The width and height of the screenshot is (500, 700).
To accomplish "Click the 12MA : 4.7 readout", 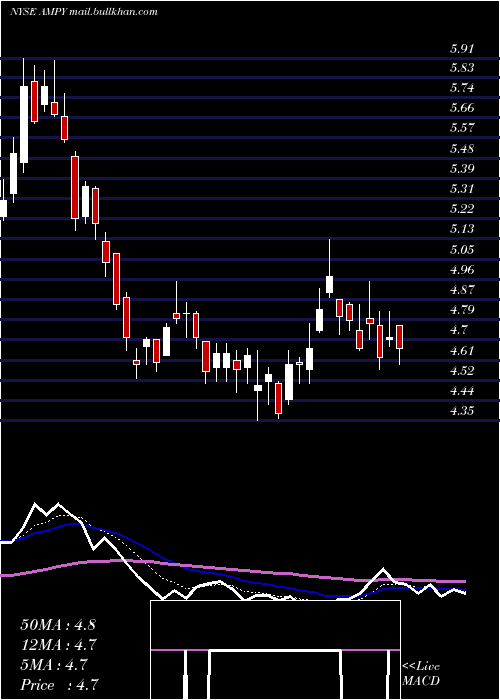I will point(58,645).
